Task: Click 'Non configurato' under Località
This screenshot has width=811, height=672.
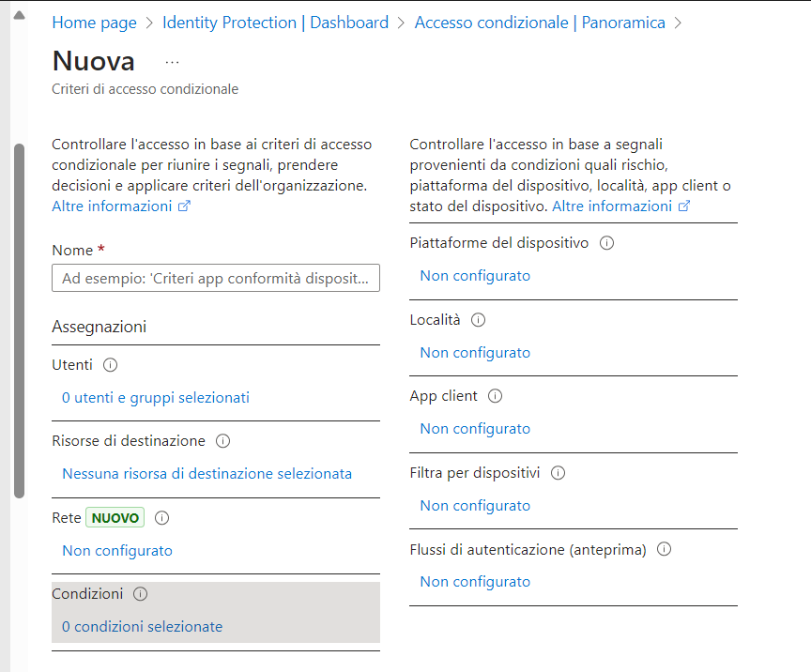Action: coord(475,353)
